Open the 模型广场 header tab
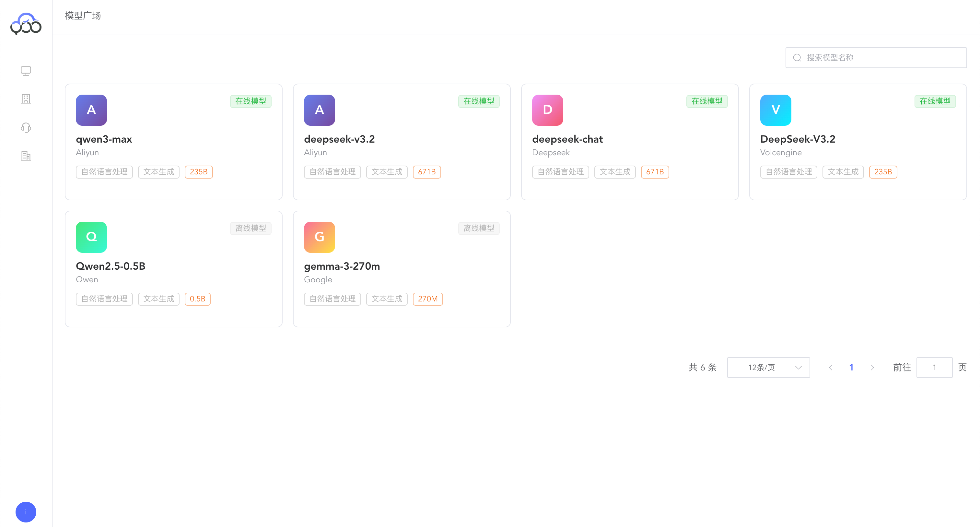Viewport: 980px width, 527px height. (x=82, y=16)
